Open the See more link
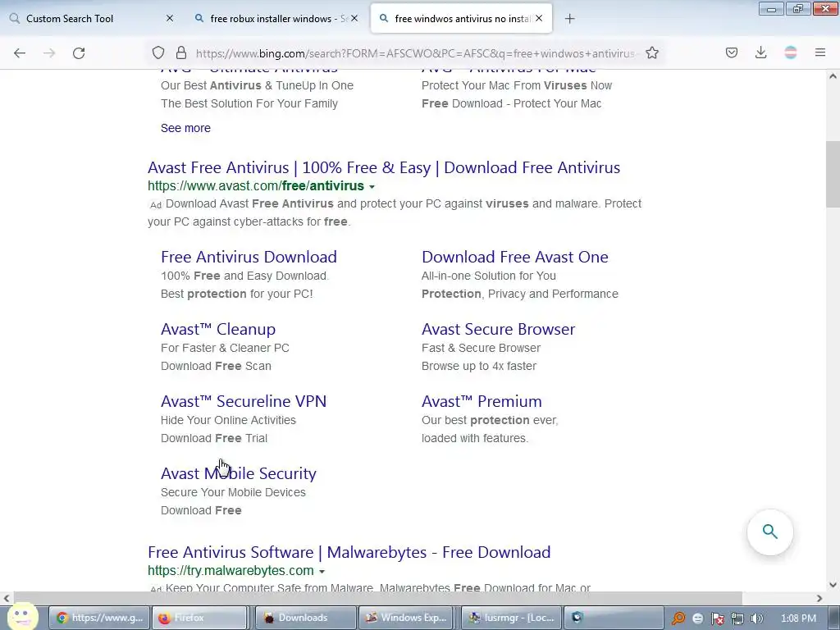The width and height of the screenshot is (840, 630). pyautogui.click(x=185, y=128)
